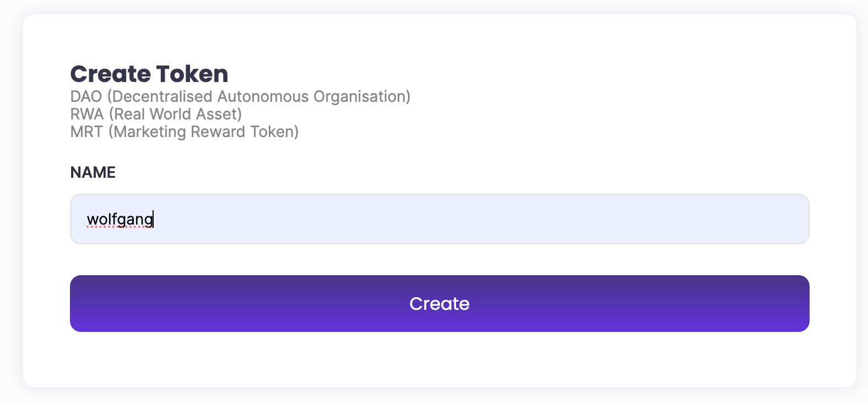Screen dimensions: 868x404
Task: Click the word "Marketing"
Action: [149, 132]
